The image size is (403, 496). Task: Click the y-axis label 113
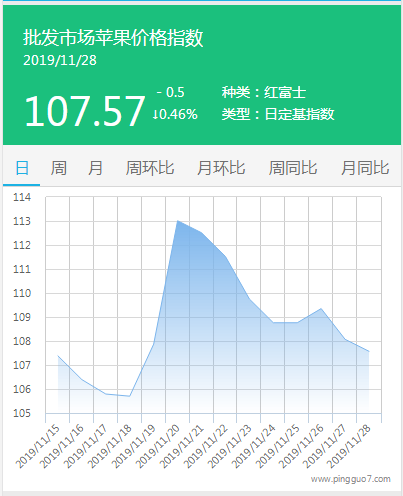pyautogui.click(x=22, y=221)
